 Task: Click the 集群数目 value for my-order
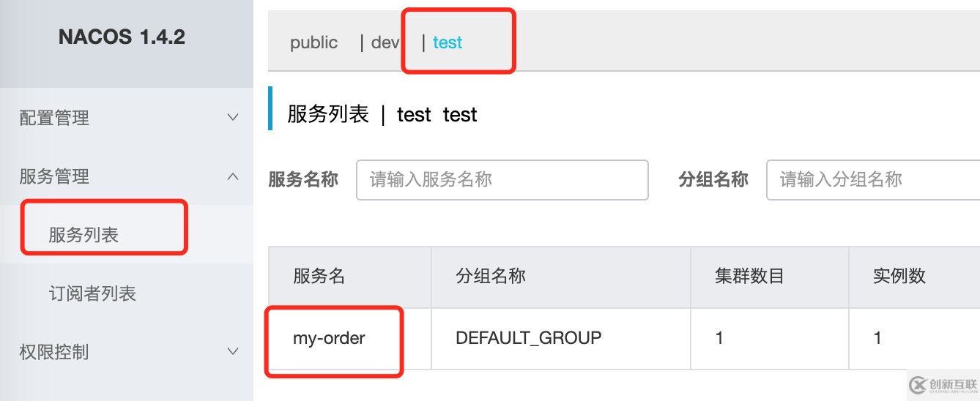[719, 338]
